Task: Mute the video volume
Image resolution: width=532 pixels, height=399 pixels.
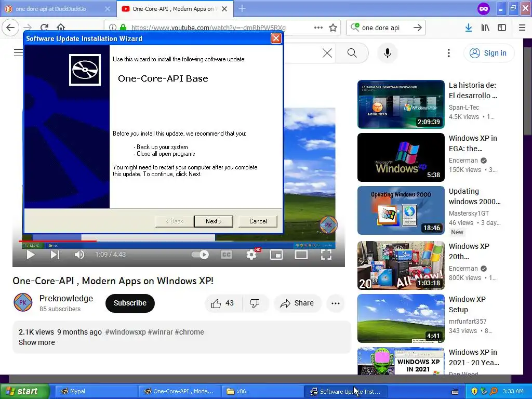Action: pos(79,255)
